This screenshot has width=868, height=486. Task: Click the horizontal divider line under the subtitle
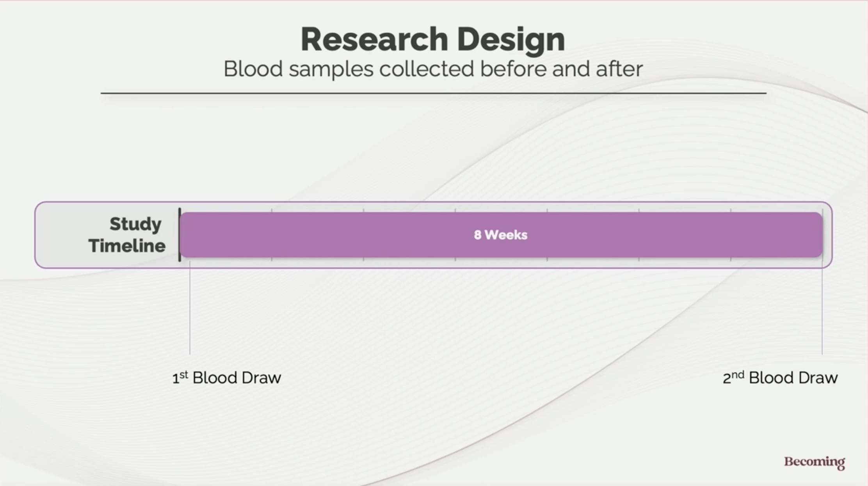[x=433, y=93]
